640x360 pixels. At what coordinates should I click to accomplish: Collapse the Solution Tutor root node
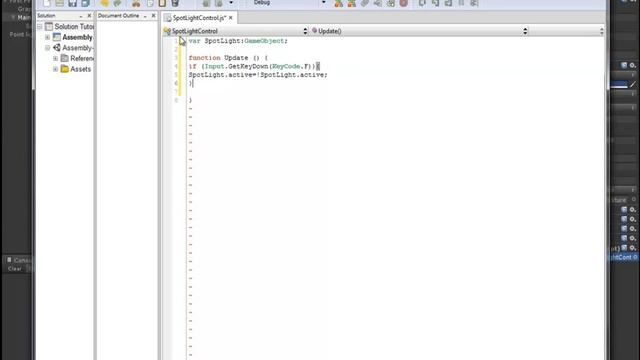click(40, 27)
